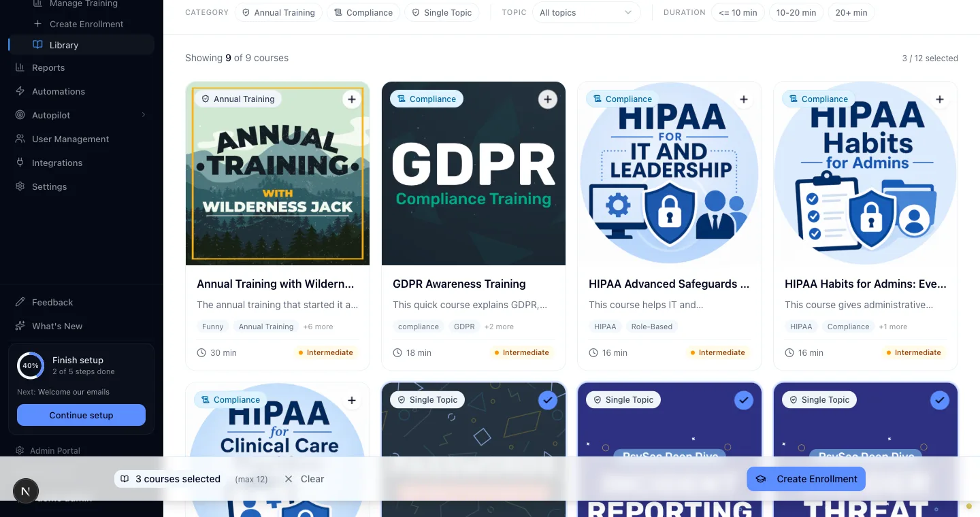Click the HIPAA Advanced Safeguards title
The width and height of the screenshot is (980, 517).
(669, 284)
